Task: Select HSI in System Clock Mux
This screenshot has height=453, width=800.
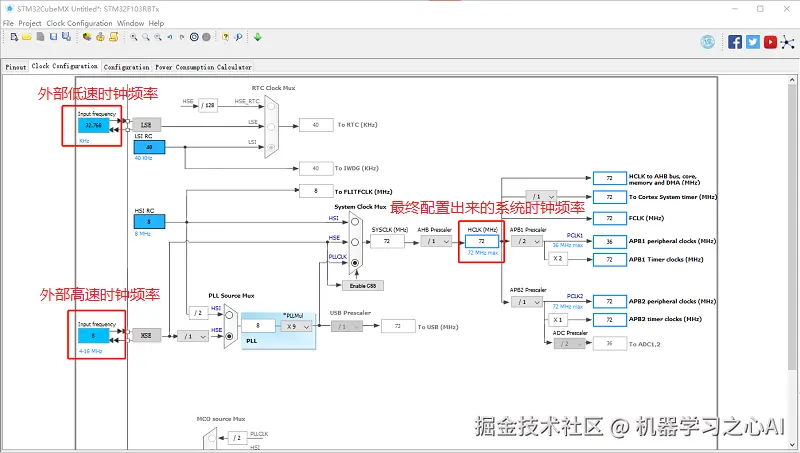Action: tap(355, 222)
